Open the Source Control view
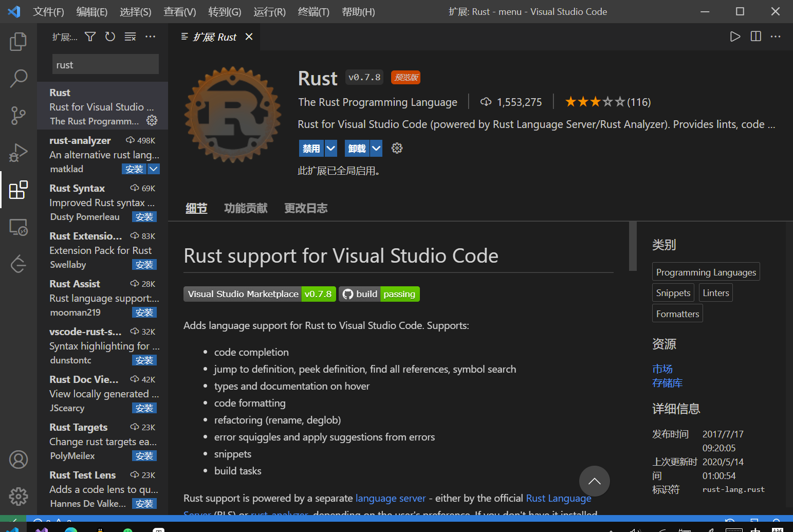This screenshot has height=532, width=793. tap(19, 116)
